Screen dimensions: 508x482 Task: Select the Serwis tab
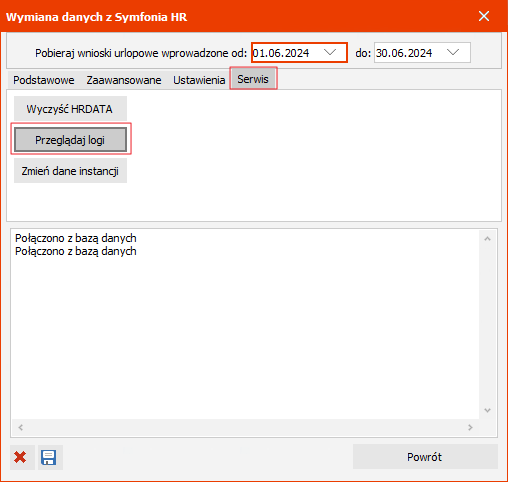click(x=253, y=79)
